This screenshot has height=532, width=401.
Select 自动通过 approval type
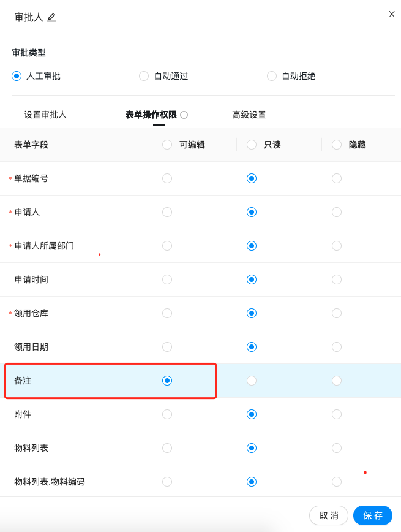[144, 76]
